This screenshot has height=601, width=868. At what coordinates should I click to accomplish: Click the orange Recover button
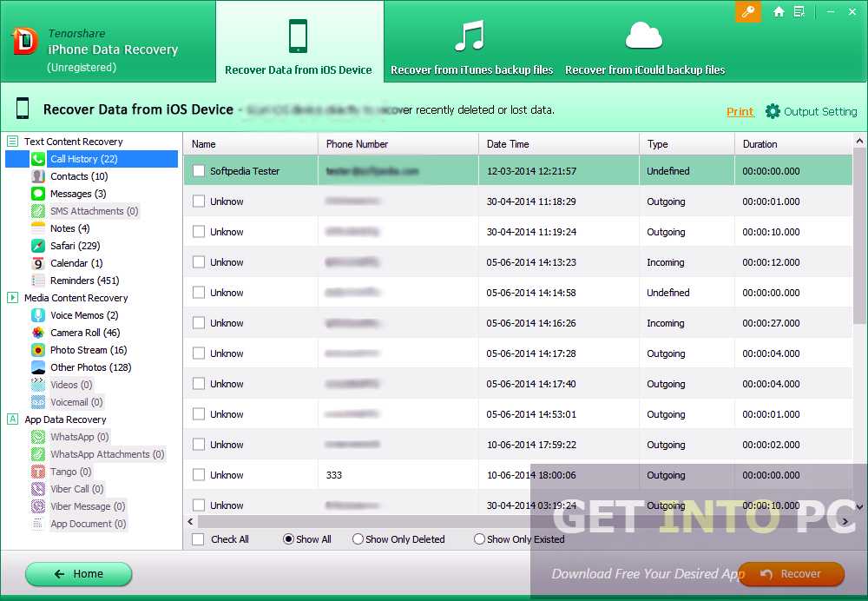tap(792, 574)
